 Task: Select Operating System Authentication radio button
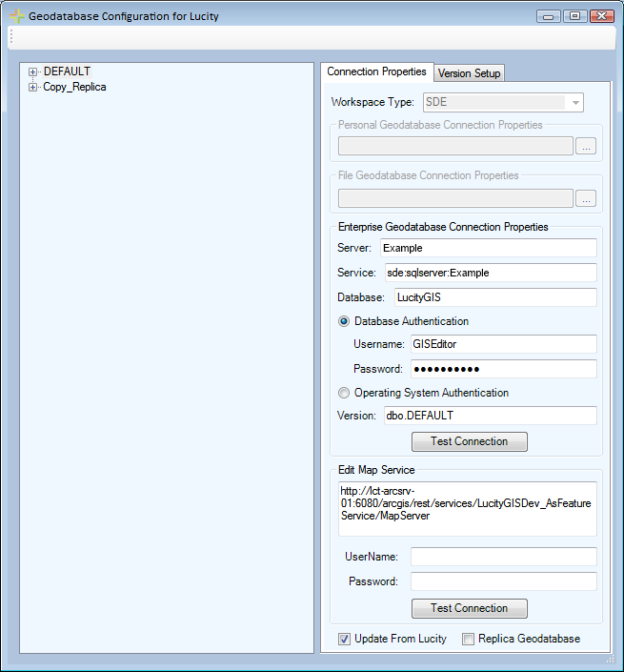point(344,393)
